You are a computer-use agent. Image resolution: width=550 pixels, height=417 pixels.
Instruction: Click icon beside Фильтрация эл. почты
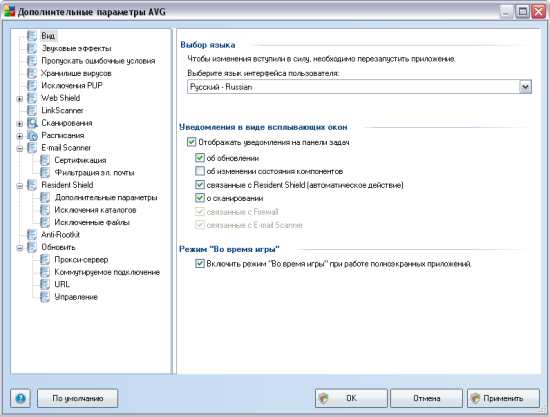pos(45,173)
